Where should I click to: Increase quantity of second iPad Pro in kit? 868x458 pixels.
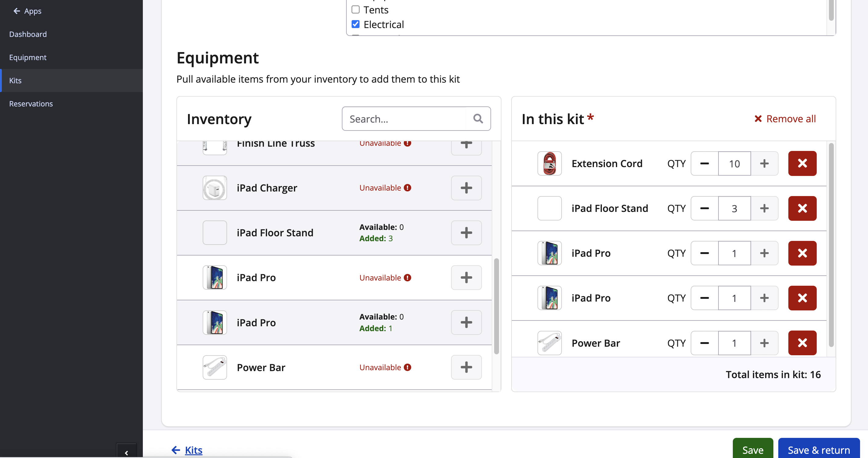pyautogui.click(x=765, y=298)
